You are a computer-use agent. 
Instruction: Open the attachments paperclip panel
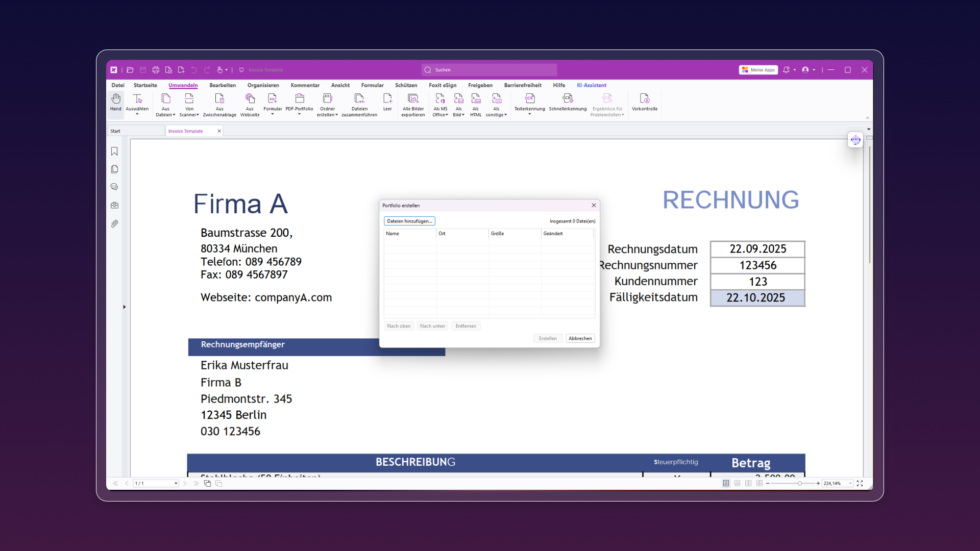(x=114, y=224)
